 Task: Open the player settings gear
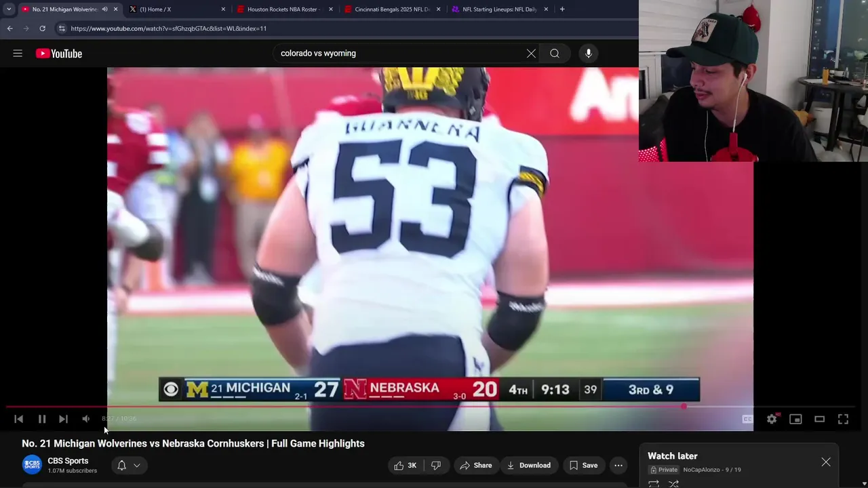click(772, 419)
